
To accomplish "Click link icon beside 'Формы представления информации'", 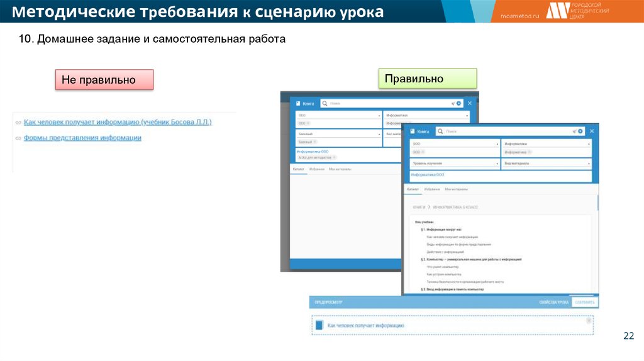I will (x=18, y=138).
